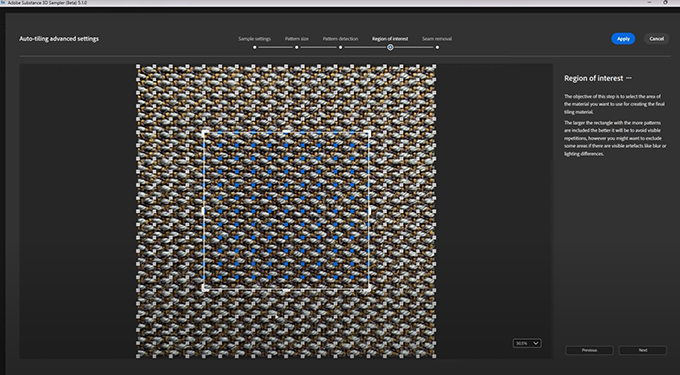This screenshot has width=680, height=375.
Task: Click the active progress dot under Region of interest
Action: [390, 47]
